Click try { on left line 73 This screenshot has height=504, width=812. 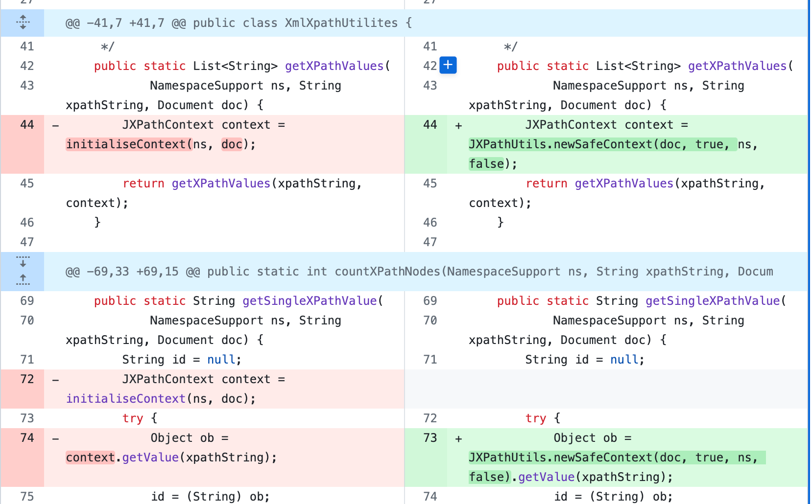140,418
